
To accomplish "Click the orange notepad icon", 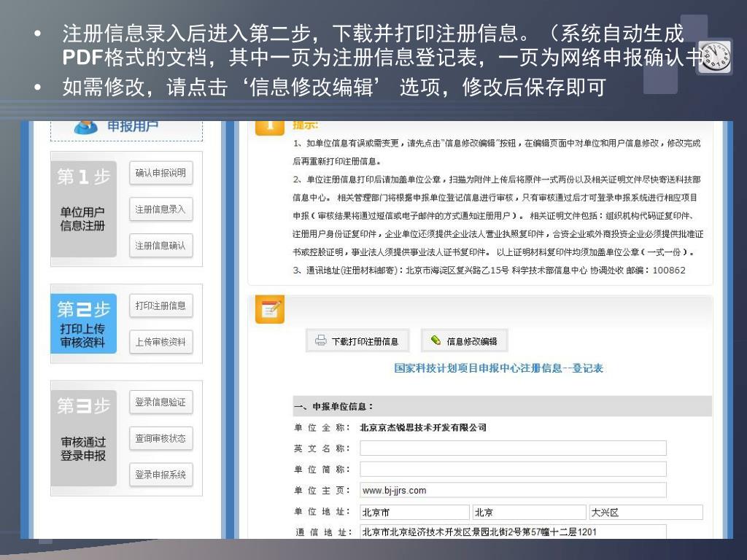I will pos(269,310).
